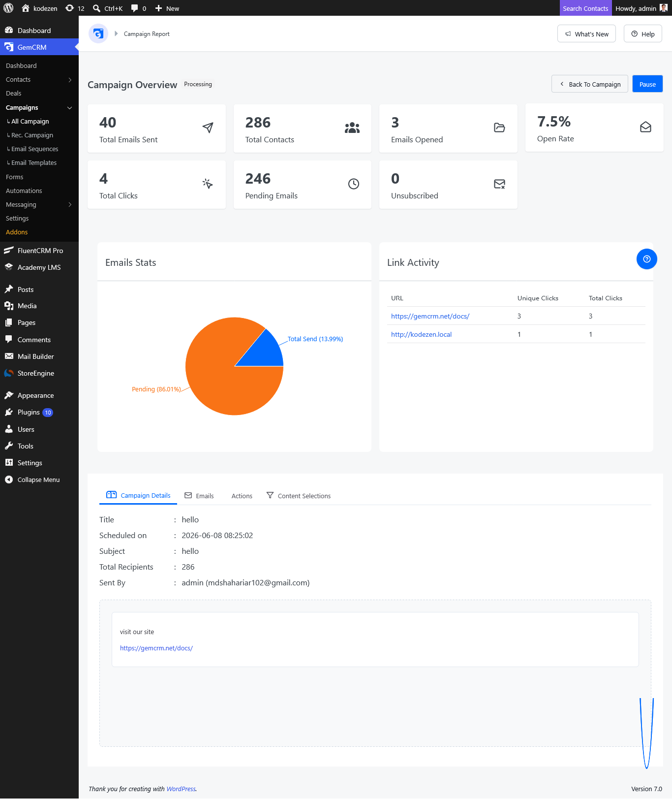Open Email Templates in the sidebar

(x=34, y=162)
